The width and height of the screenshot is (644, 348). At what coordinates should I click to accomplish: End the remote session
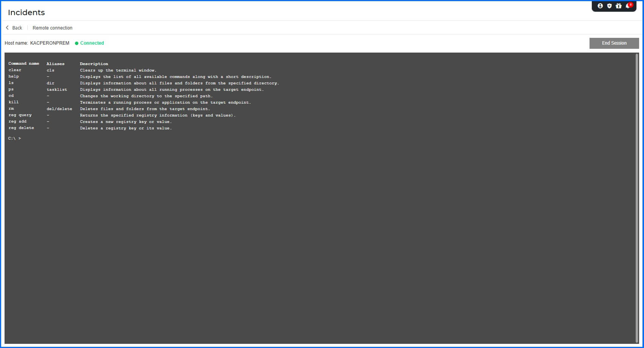point(614,43)
